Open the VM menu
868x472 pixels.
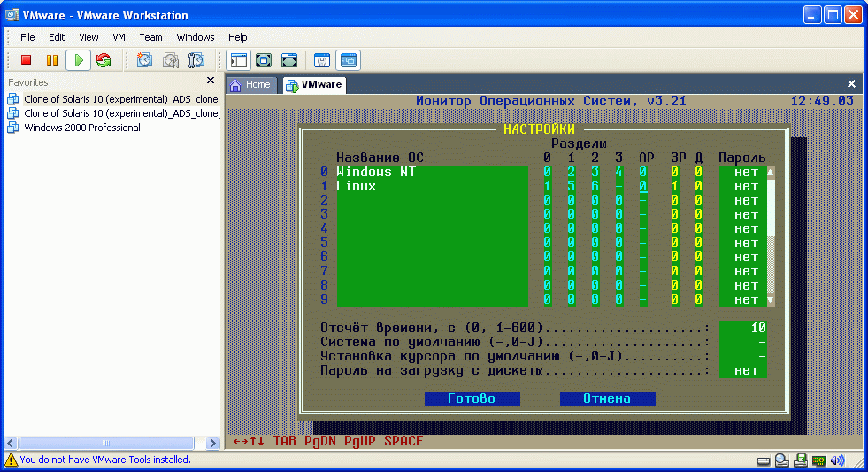point(119,37)
